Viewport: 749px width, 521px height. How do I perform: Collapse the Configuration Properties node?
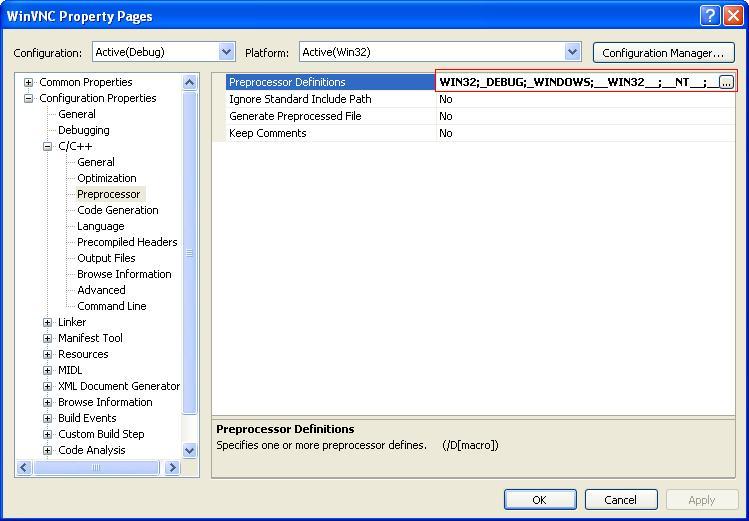[x=29, y=98]
